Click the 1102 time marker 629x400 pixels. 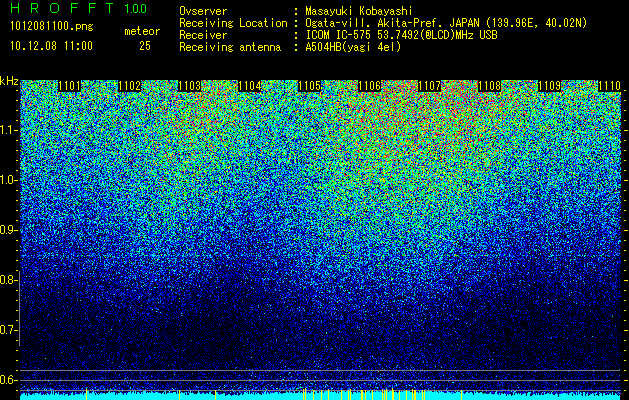(x=129, y=86)
